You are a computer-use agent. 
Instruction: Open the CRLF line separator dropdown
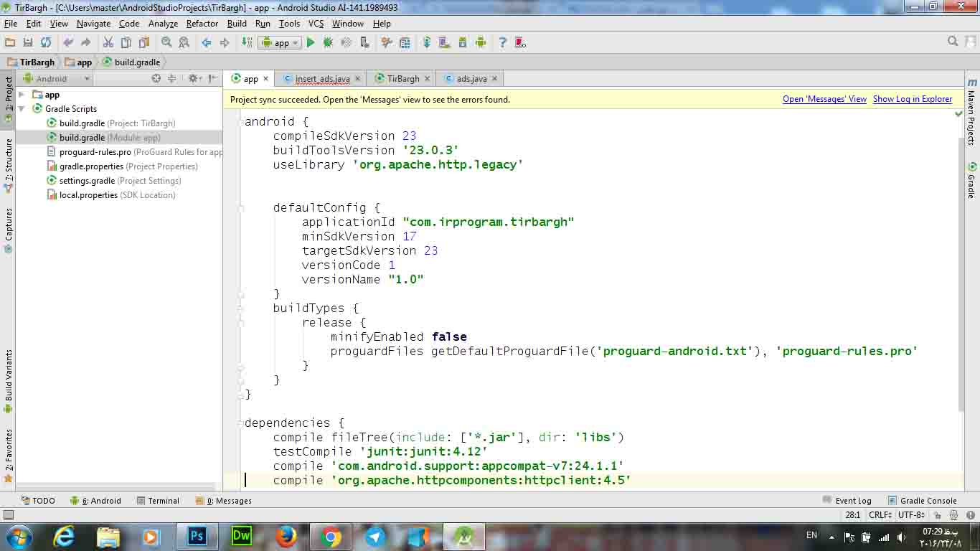point(880,515)
